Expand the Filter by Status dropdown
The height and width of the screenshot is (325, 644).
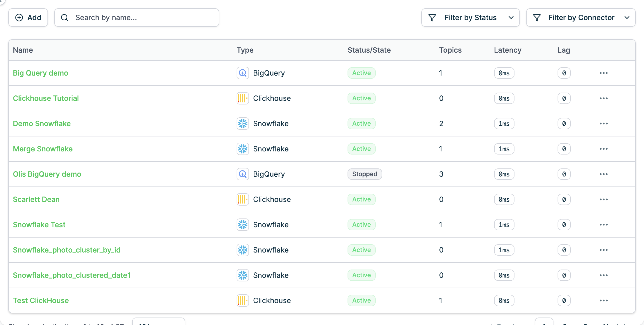[x=511, y=18]
